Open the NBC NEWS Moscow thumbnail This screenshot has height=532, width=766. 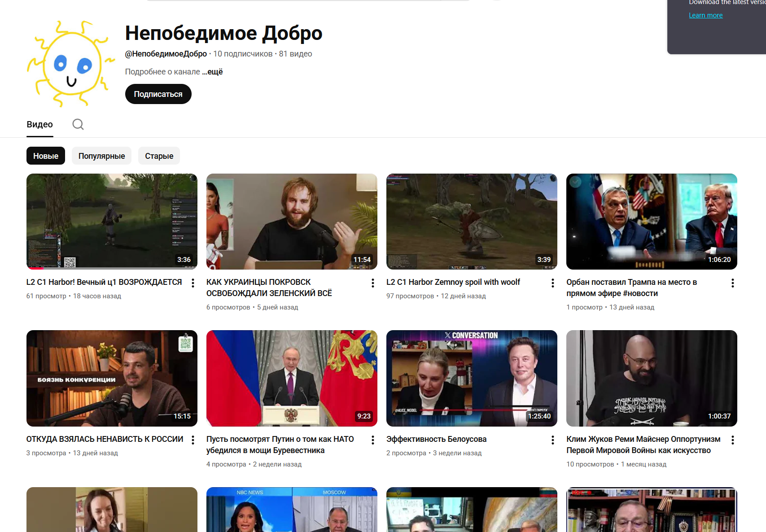pyautogui.click(x=292, y=510)
